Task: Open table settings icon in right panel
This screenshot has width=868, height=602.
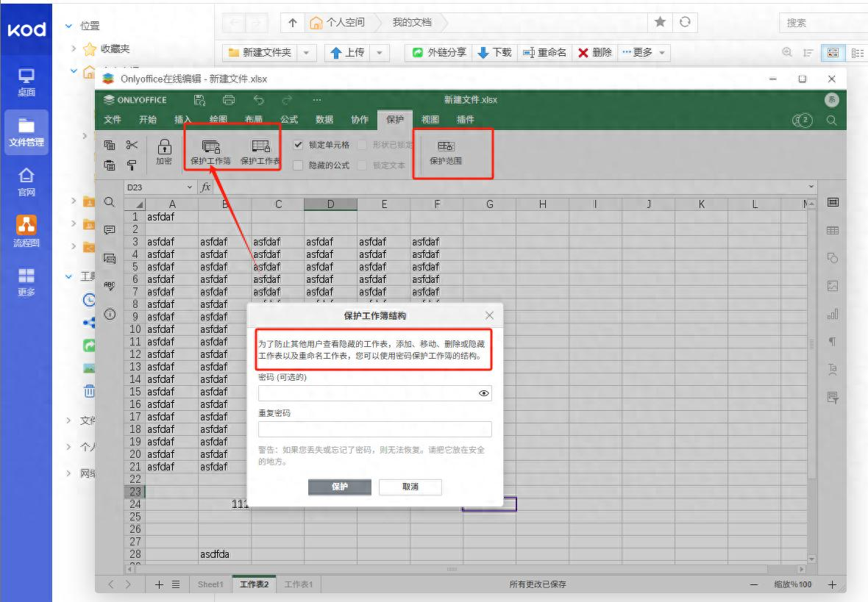Action: pos(833,230)
